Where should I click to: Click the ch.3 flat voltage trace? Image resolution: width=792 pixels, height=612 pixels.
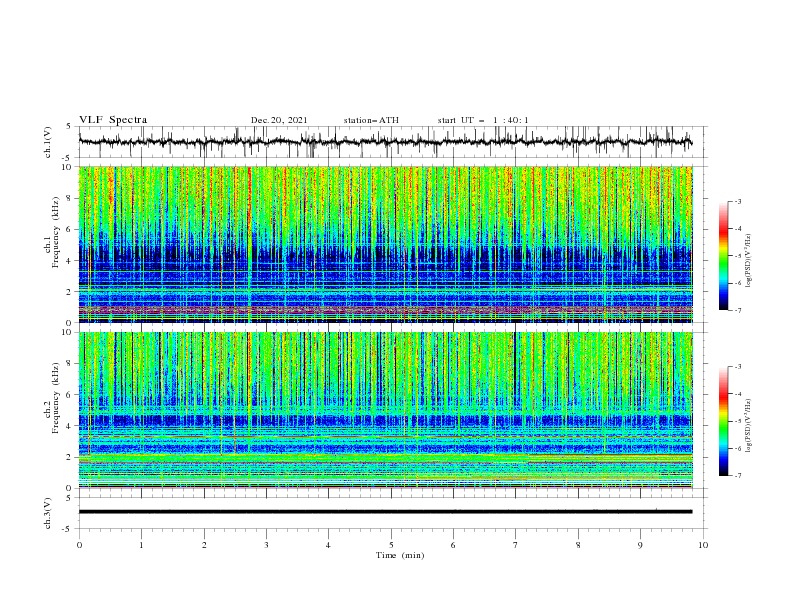tap(385, 512)
